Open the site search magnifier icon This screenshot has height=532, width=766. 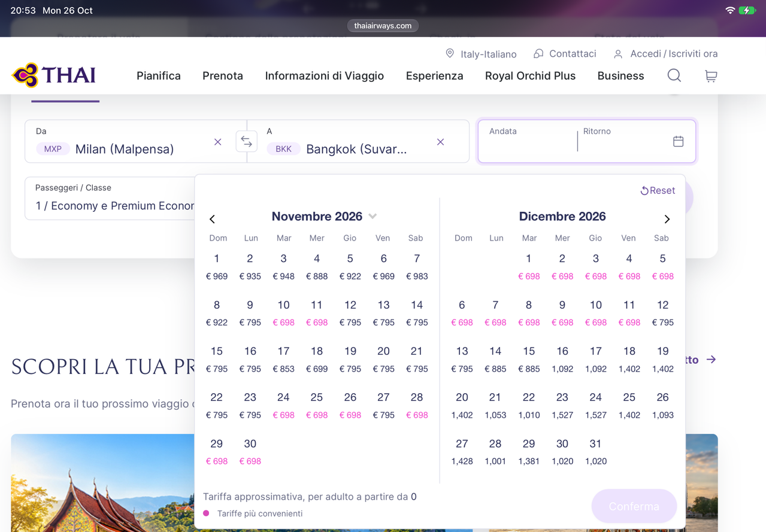click(x=674, y=75)
